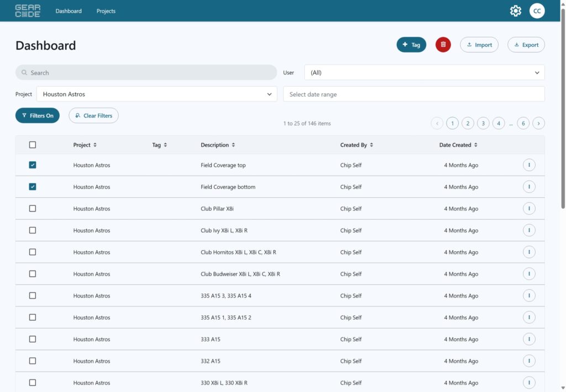This screenshot has width=566, height=392.
Task: Sort table by Created By column arrows
Action: coord(371,145)
